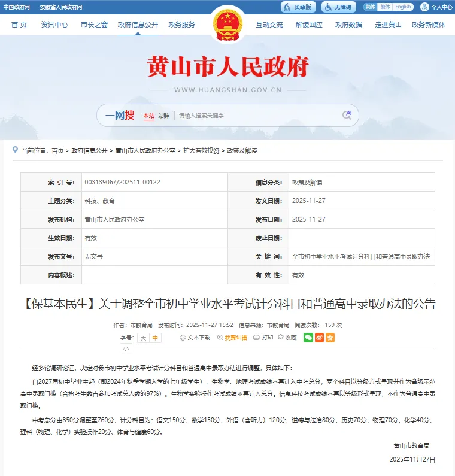Click 收藏 to bookmark the article
This screenshot has height=476, width=455.
[x=287, y=338]
